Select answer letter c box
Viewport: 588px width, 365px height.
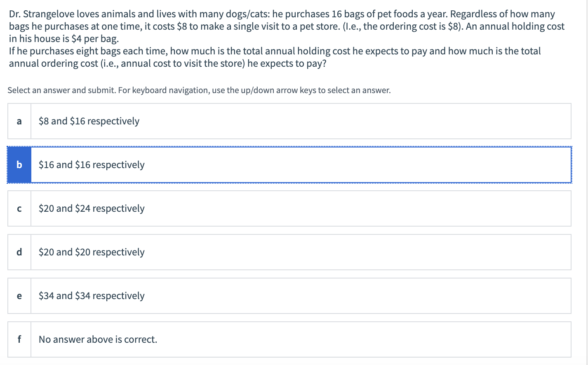coord(19,208)
